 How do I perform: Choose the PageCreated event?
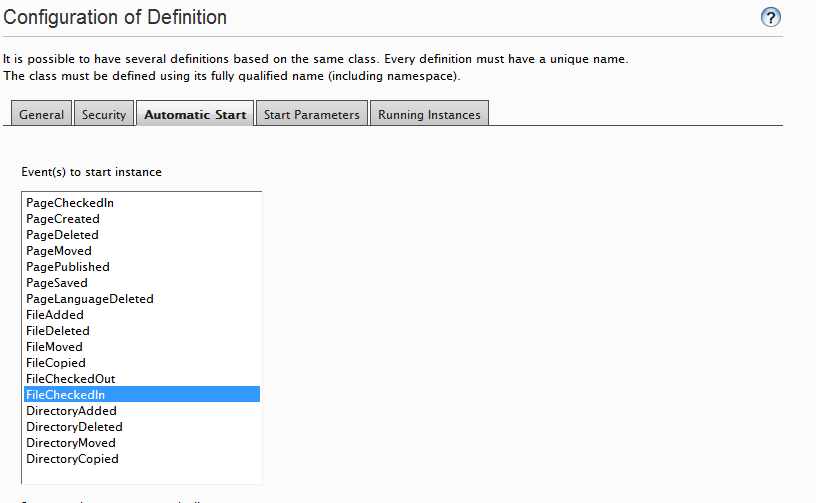[x=63, y=219]
